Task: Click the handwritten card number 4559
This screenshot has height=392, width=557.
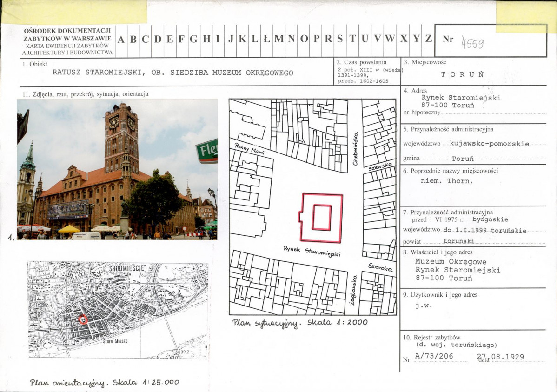Action: click(472, 43)
